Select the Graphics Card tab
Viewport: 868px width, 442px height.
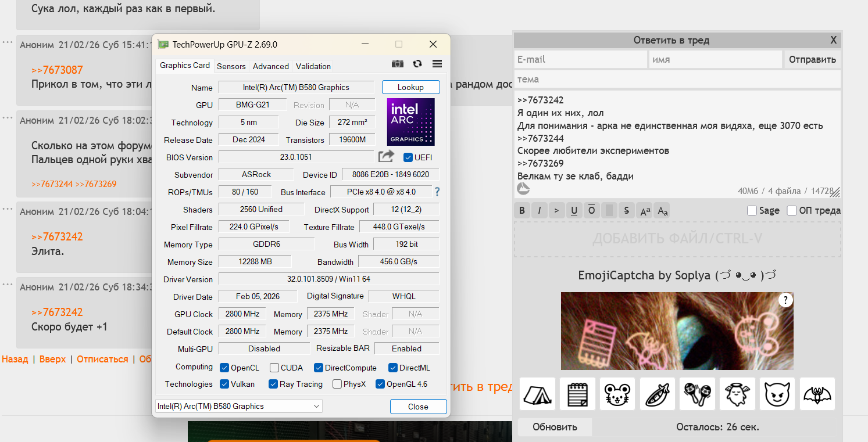(185, 65)
